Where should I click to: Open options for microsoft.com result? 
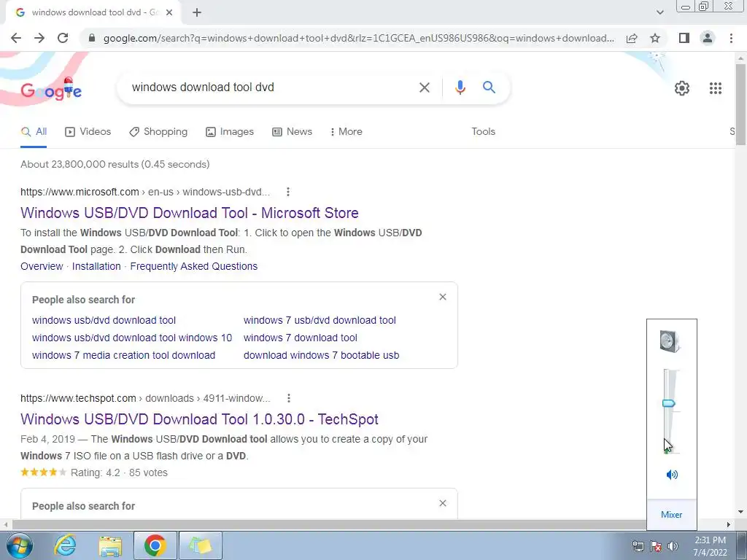(287, 192)
